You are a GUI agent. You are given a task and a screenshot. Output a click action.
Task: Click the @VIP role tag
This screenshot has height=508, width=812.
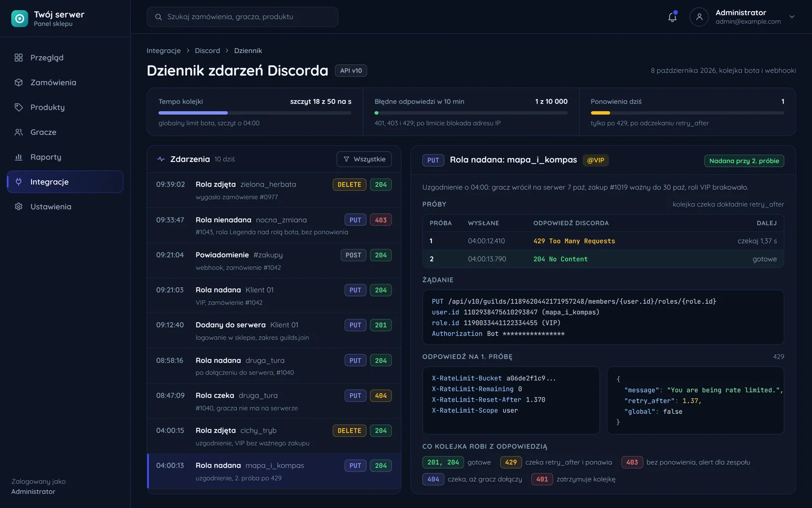(x=596, y=160)
